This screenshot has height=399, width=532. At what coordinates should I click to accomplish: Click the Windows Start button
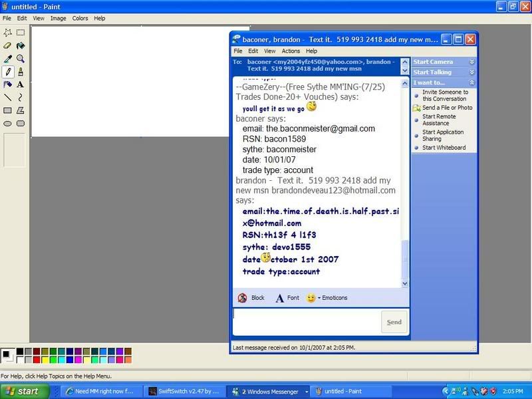coord(25,391)
